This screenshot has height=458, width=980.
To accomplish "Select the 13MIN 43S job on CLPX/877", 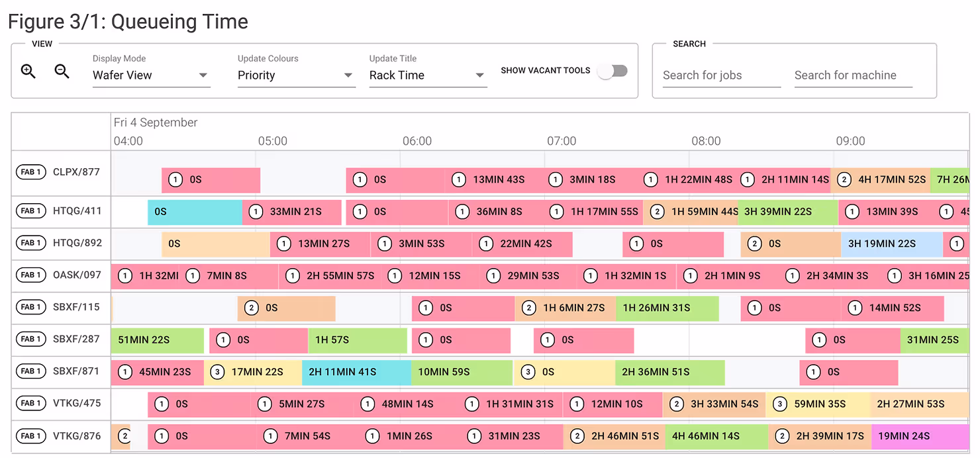I will click(x=494, y=179).
